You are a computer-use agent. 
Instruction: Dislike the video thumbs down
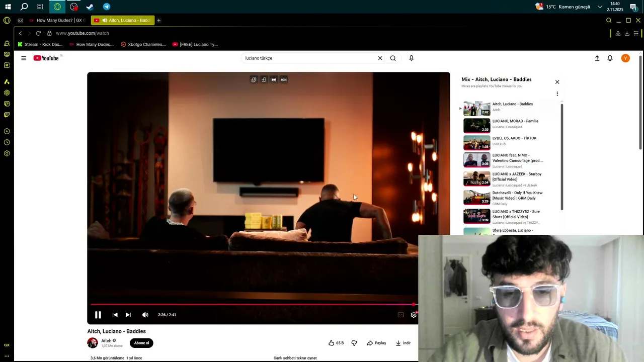click(x=354, y=343)
